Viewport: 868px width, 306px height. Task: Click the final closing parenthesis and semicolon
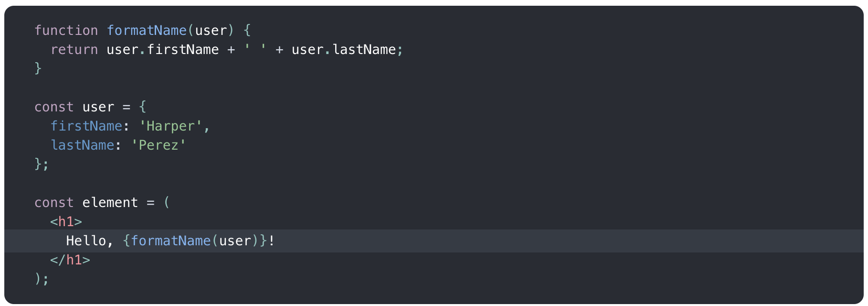pyautogui.click(x=42, y=279)
